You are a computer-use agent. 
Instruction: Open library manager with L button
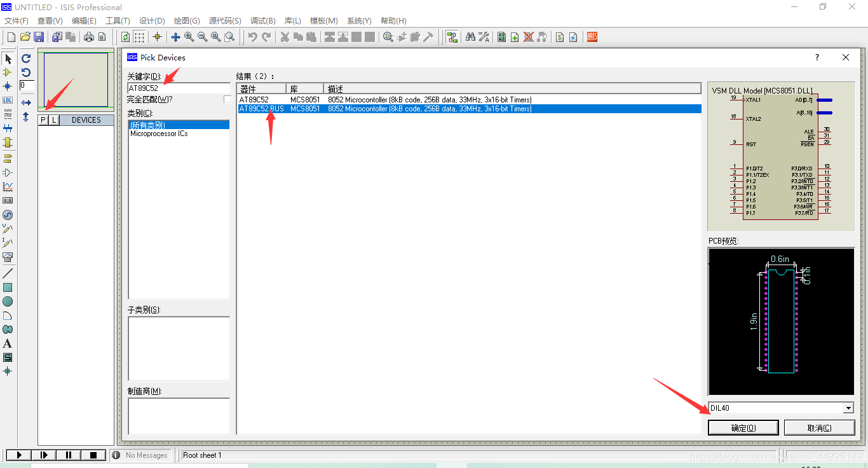[x=54, y=120]
